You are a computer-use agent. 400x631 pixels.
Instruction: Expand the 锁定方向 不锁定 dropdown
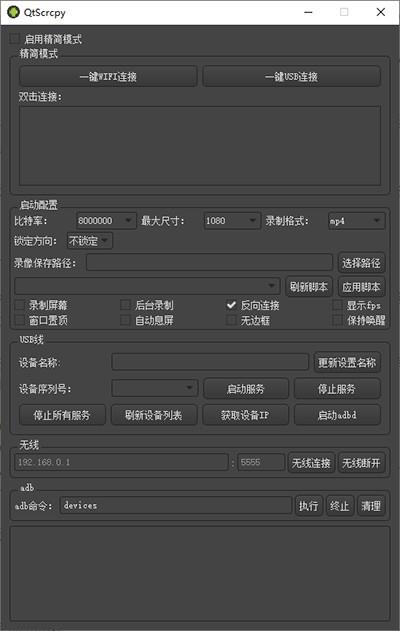pos(90,241)
